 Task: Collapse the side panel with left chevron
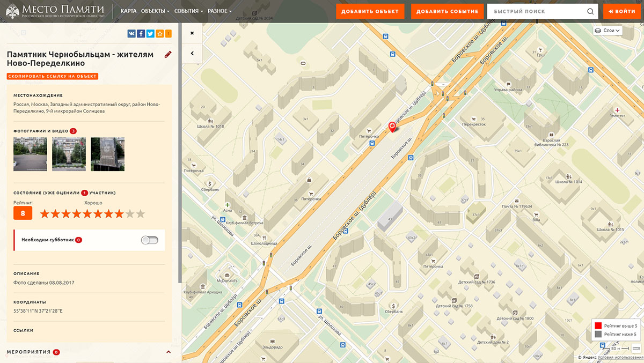[192, 53]
